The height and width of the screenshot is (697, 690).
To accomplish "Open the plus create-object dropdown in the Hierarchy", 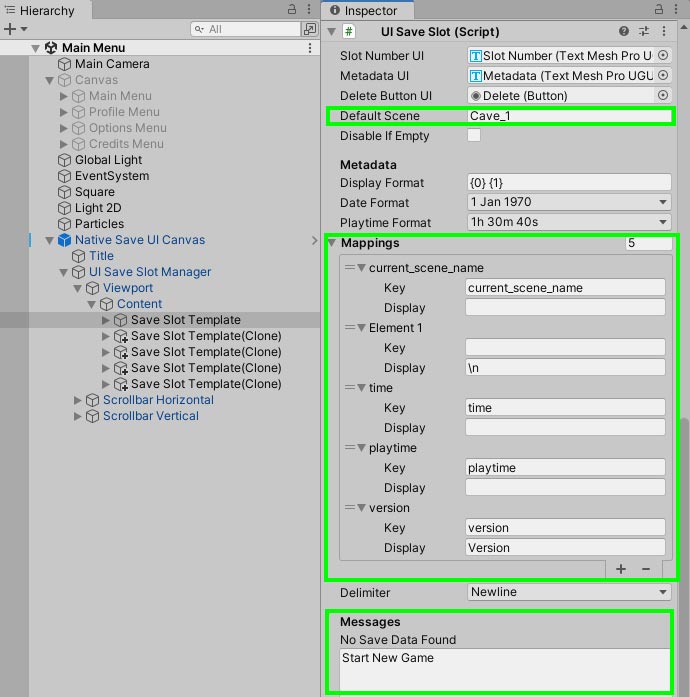I will click(x=15, y=29).
